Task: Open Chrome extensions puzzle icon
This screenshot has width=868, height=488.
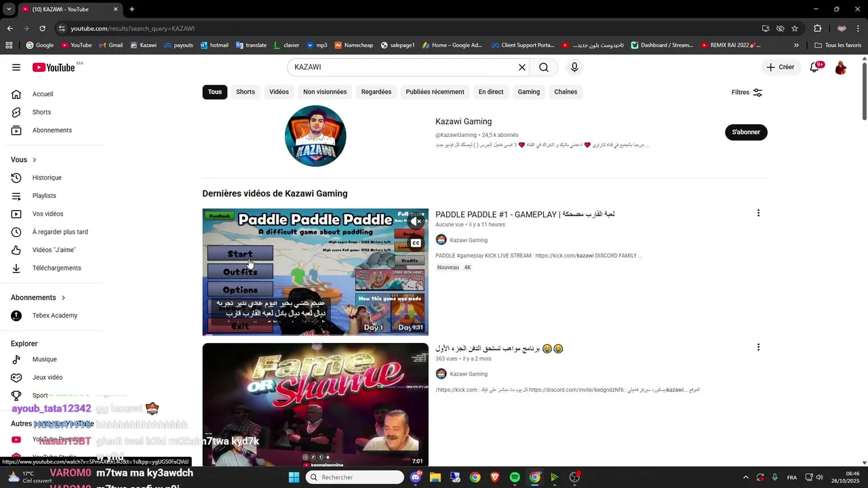Action: tap(818, 28)
